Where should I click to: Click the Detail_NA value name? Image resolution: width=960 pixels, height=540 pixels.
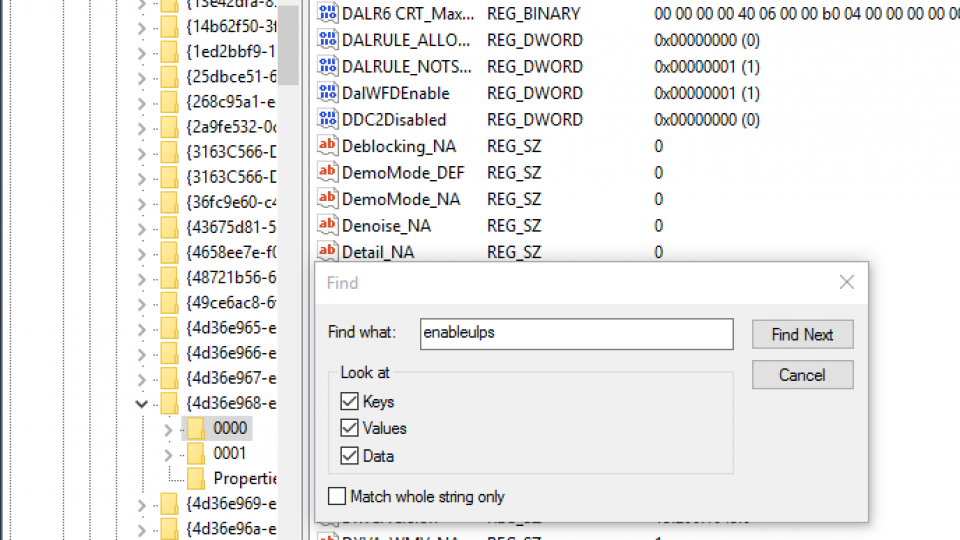378,252
